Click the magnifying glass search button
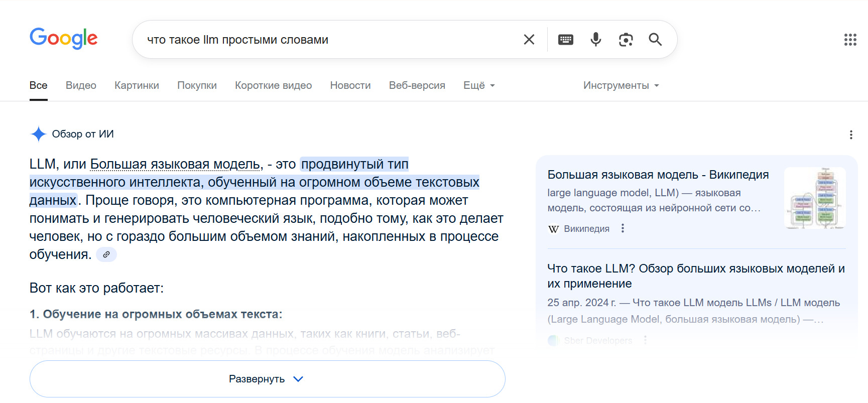The height and width of the screenshot is (403, 868). [x=655, y=39]
